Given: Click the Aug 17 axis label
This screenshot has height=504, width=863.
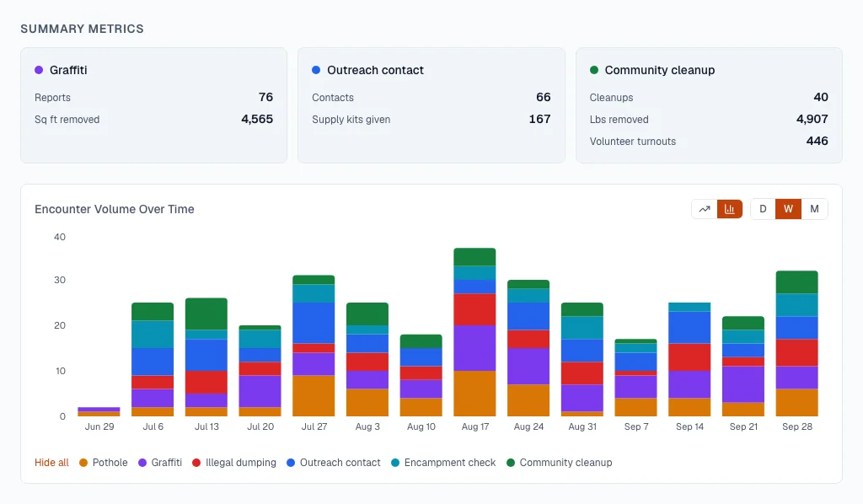Looking at the screenshot, I should 475,426.
